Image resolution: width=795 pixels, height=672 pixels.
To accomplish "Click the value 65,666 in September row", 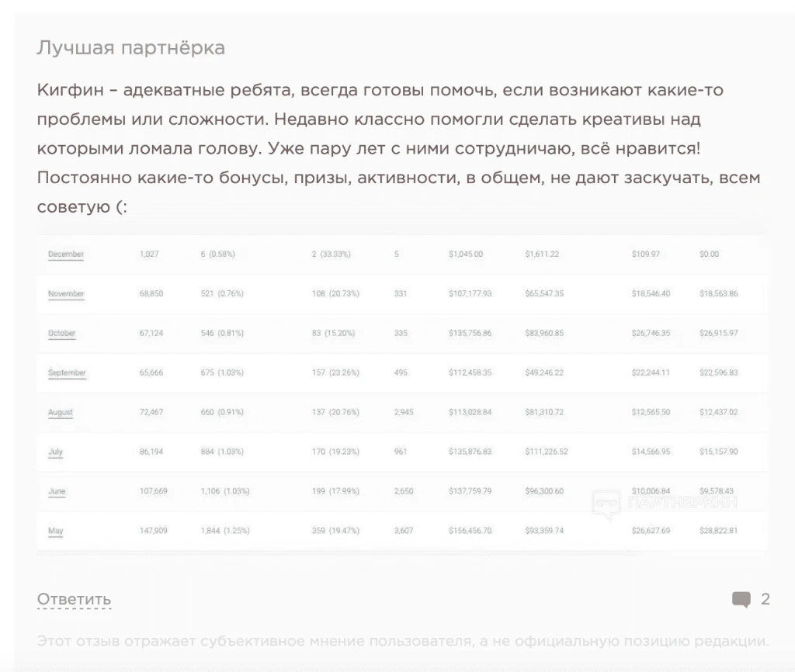I will point(151,372).
